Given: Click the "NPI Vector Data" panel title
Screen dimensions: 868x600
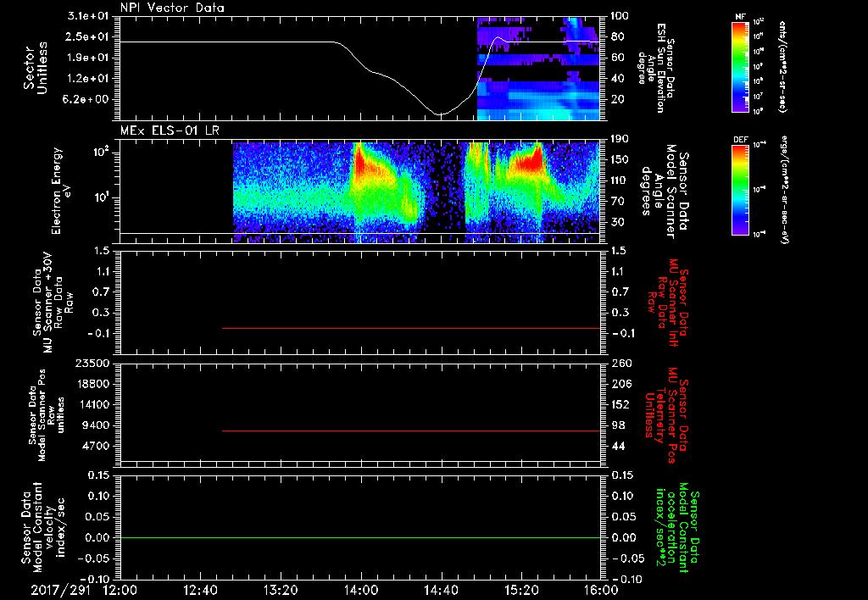Looking at the screenshot, I should tap(172, 8).
